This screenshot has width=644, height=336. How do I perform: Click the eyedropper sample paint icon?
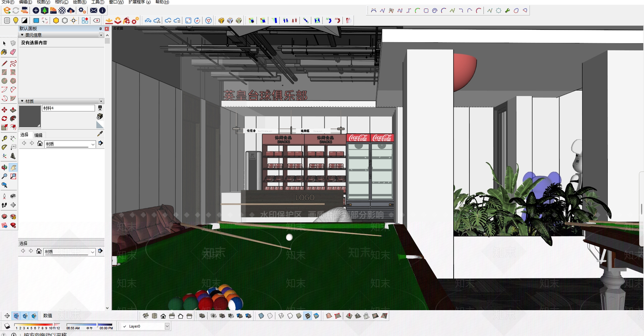[x=100, y=134]
